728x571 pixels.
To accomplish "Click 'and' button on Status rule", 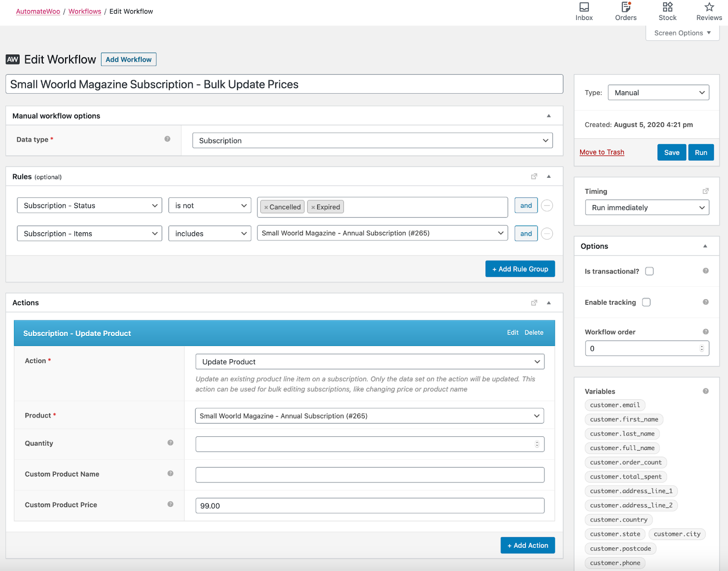I will pos(526,205).
